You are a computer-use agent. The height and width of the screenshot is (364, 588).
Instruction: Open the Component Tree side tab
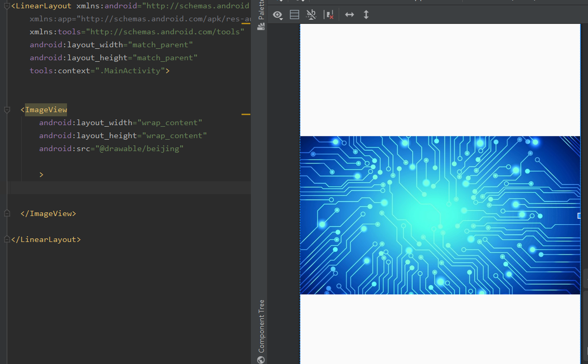coord(261,326)
